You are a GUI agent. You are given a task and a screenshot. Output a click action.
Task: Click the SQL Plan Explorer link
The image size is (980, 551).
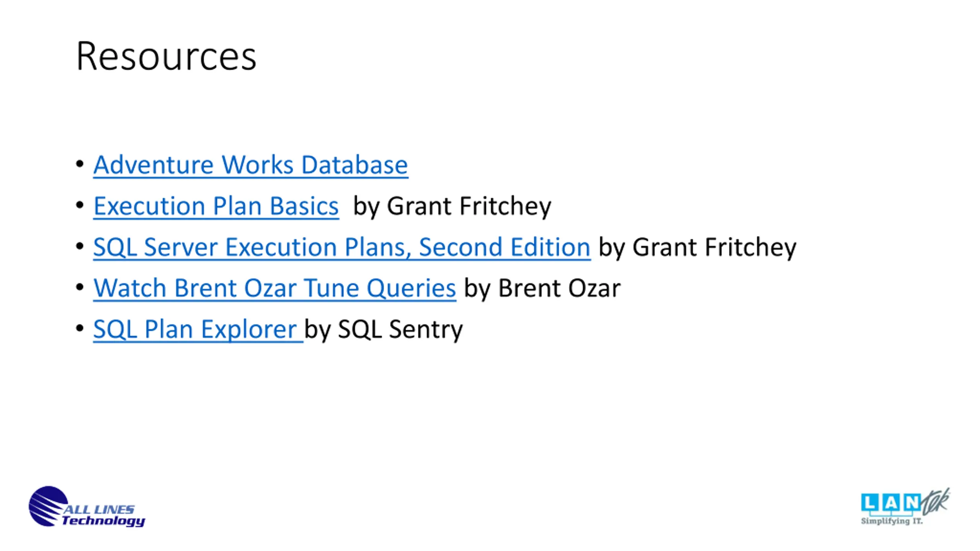point(198,329)
